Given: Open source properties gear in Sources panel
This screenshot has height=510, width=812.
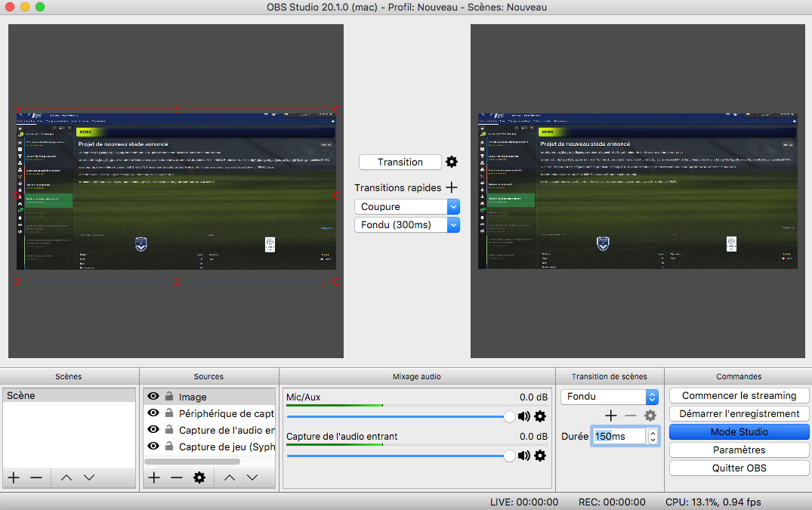Looking at the screenshot, I should pos(199,478).
